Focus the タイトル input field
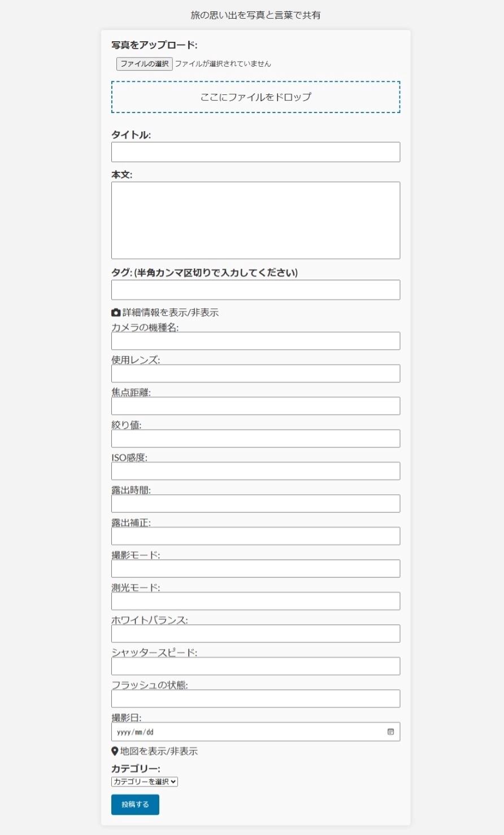Viewport: 504px width, 835px height. pos(255,152)
